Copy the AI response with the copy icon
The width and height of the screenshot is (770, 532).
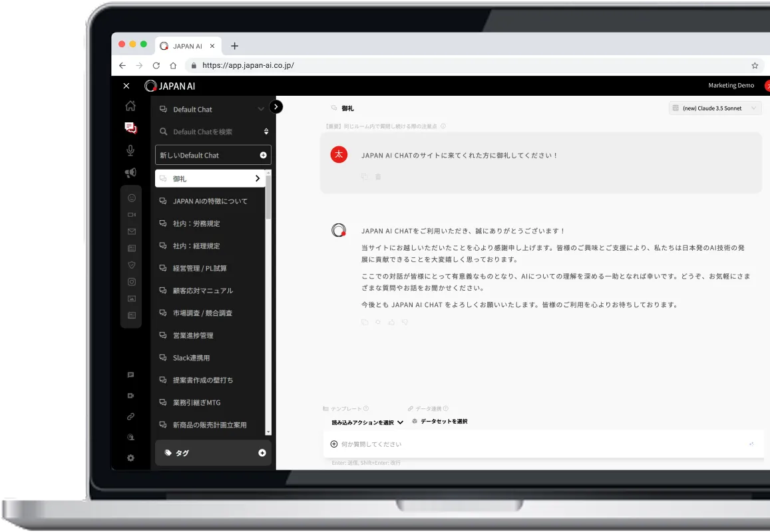tap(365, 323)
